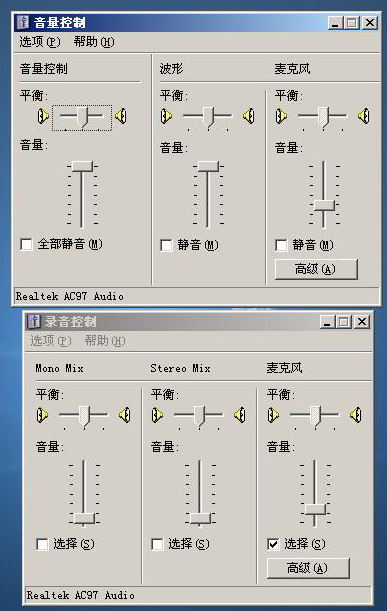This screenshot has width=387, height=611.
Task: Click right speaker icon of 麦克风 playback balance
Action: (x=364, y=116)
